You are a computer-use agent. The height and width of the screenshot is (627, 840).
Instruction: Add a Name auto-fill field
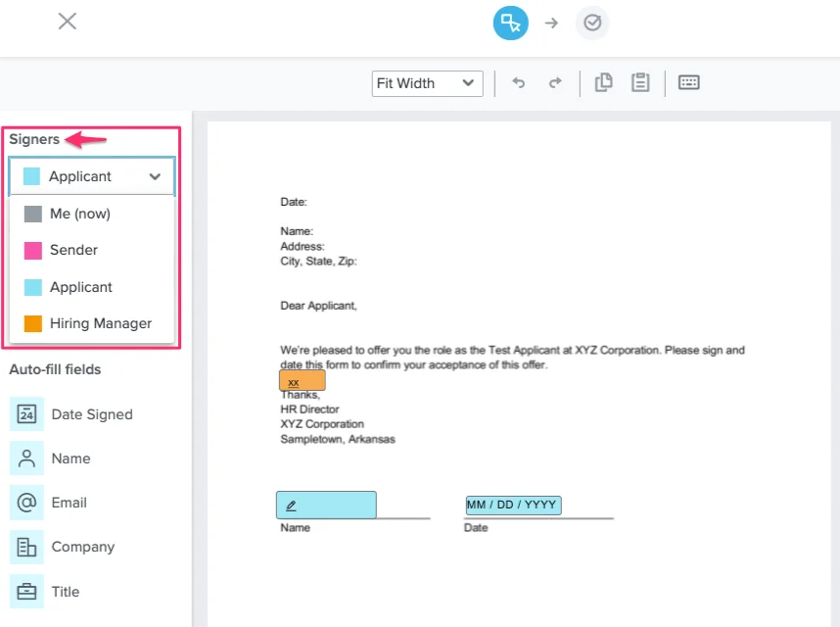[26, 458]
